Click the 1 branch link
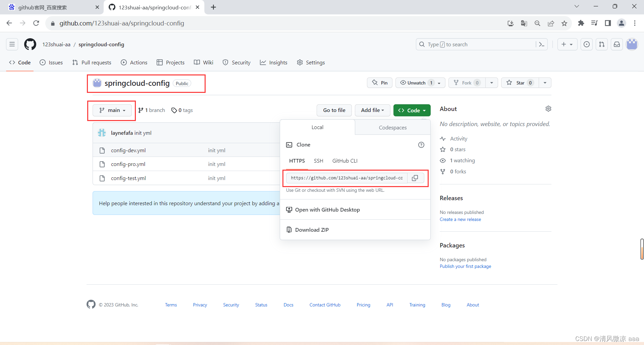This screenshot has width=644, height=345. pyautogui.click(x=152, y=110)
